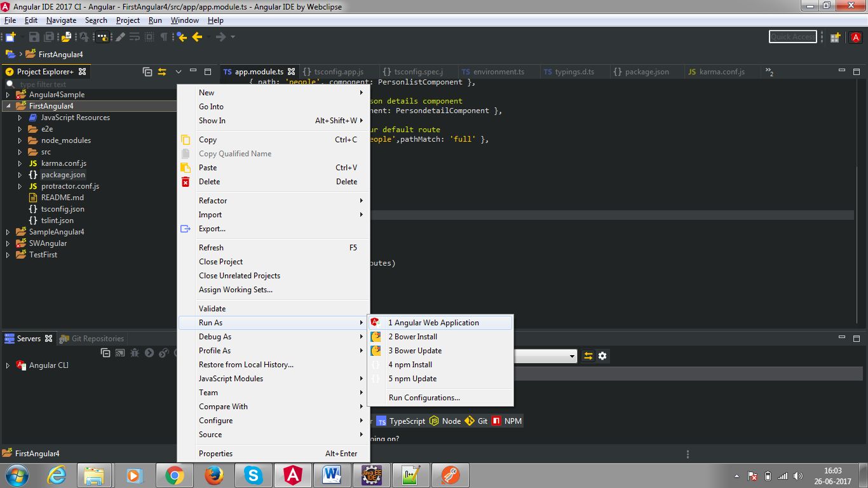868x488 pixels.
Task: Collapse the FirstAngular4 project node
Action: point(8,106)
